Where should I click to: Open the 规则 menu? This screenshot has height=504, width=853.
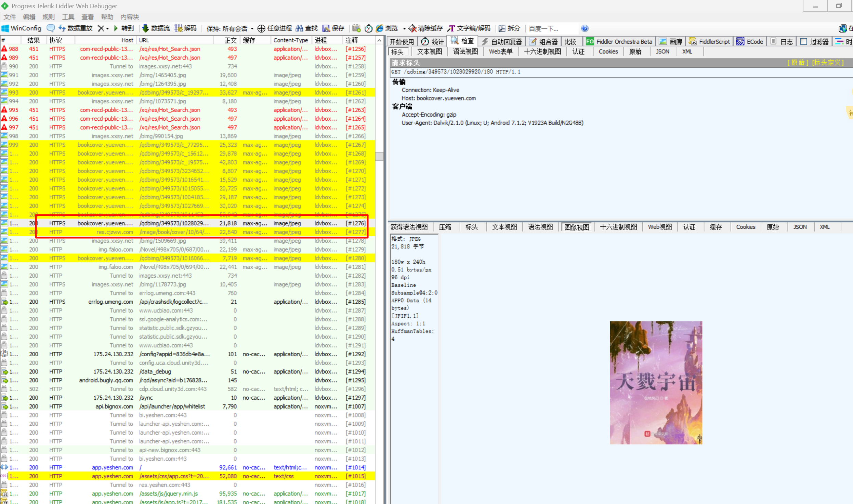pyautogui.click(x=48, y=17)
